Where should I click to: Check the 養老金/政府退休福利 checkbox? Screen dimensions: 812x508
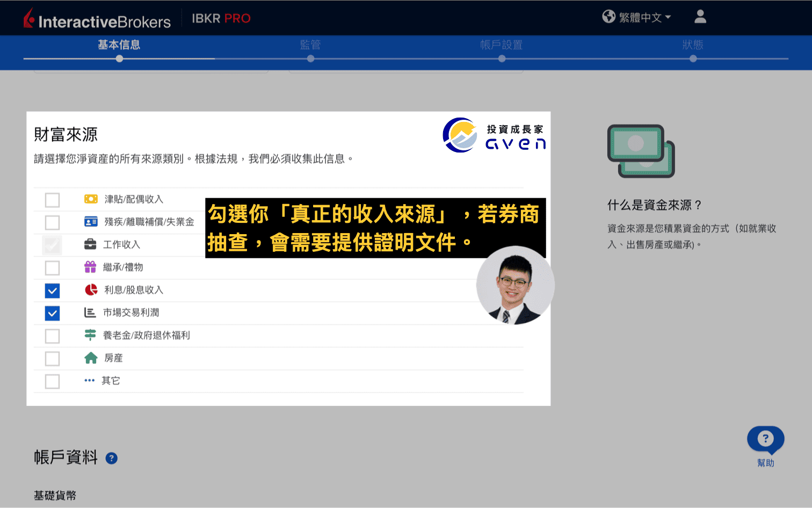coord(52,336)
